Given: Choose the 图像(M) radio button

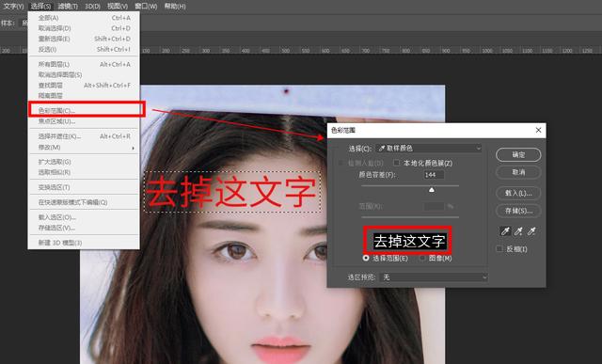Looking at the screenshot, I should pyautogui.click(x=422, y=258).
